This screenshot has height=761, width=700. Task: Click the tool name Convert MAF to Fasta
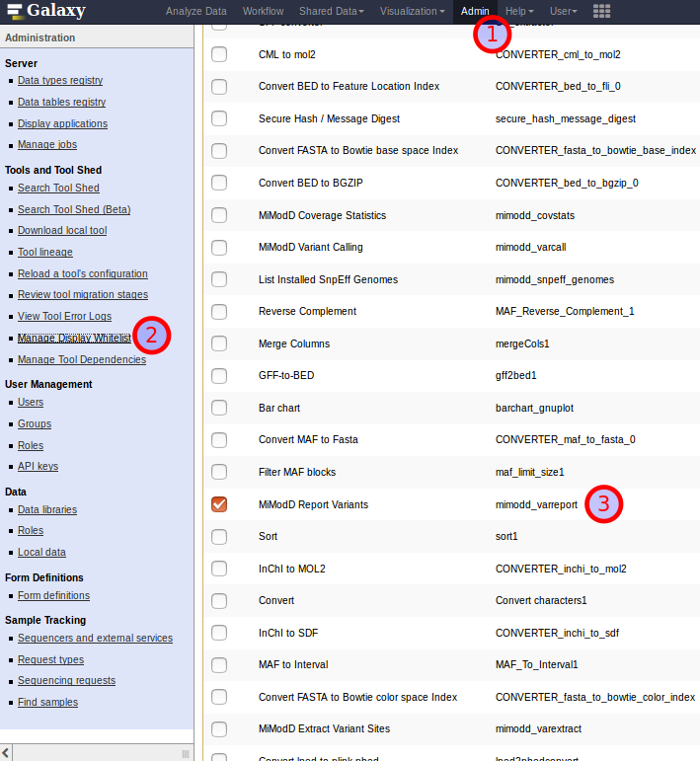tap(308, 439)
